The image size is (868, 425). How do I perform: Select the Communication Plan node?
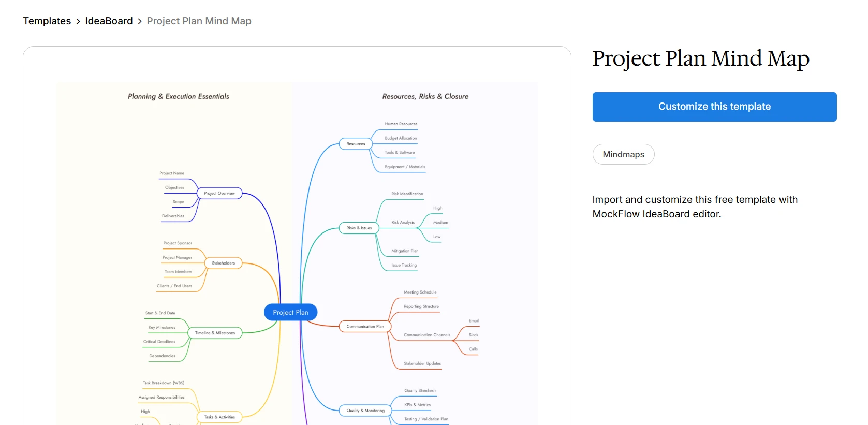pos(365,327)
